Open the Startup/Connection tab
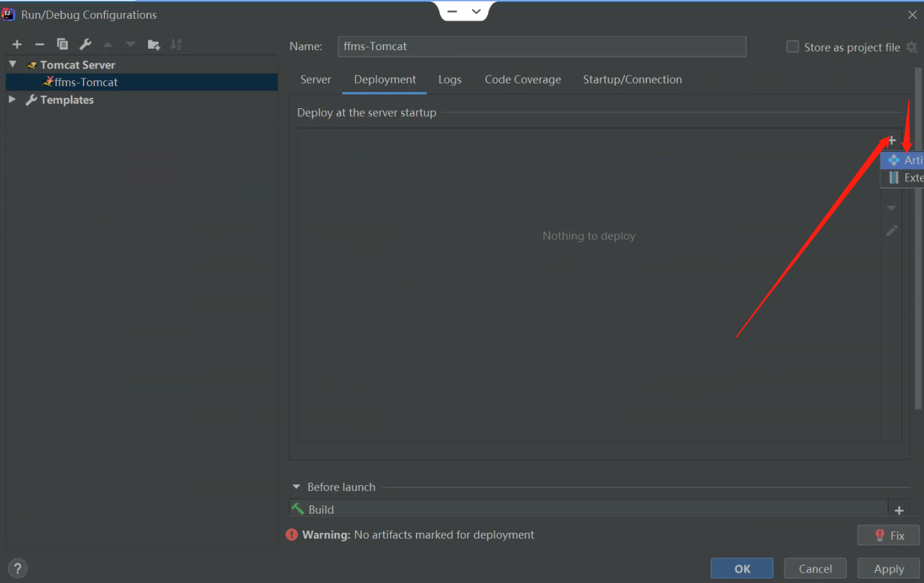 coord(632,80)
